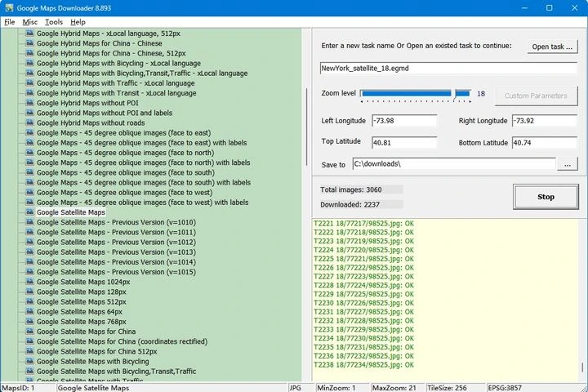
Task: Click the task name input field
Action: 448,69
